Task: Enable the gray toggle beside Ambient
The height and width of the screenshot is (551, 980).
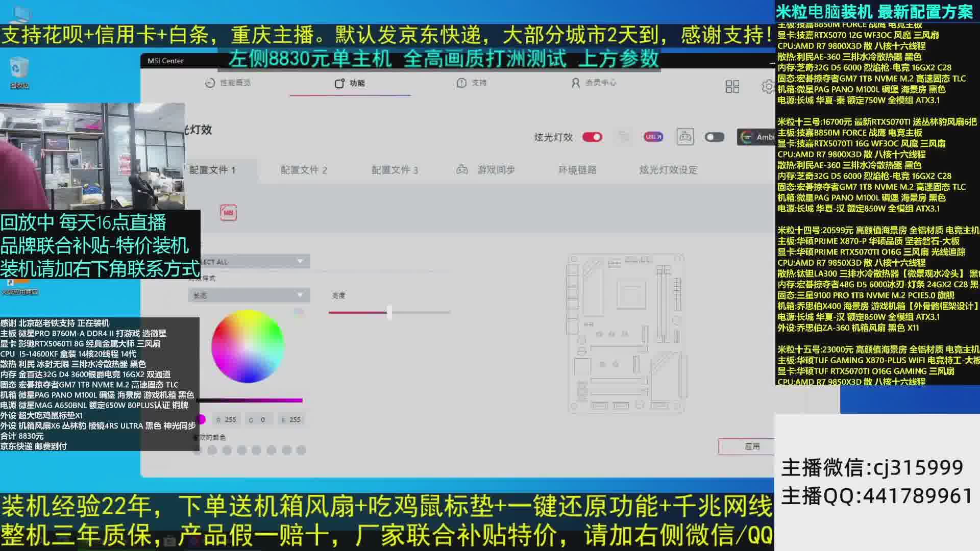Action: tap(714, 137)
